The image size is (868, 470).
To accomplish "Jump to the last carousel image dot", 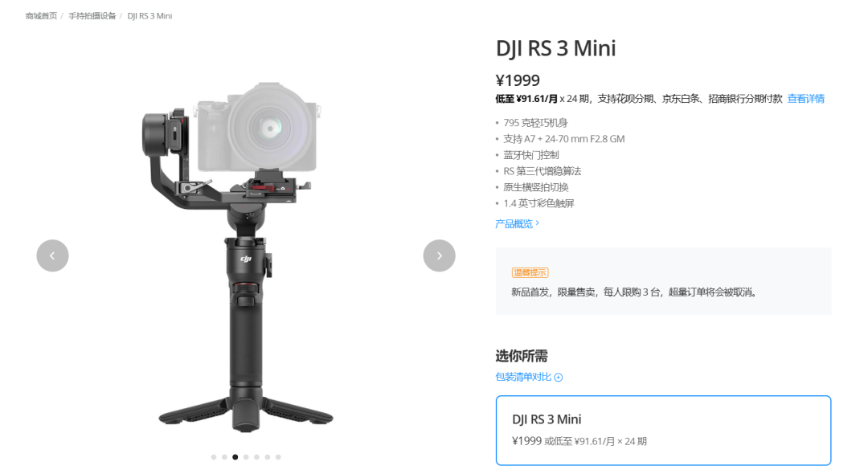I will 278,457.
